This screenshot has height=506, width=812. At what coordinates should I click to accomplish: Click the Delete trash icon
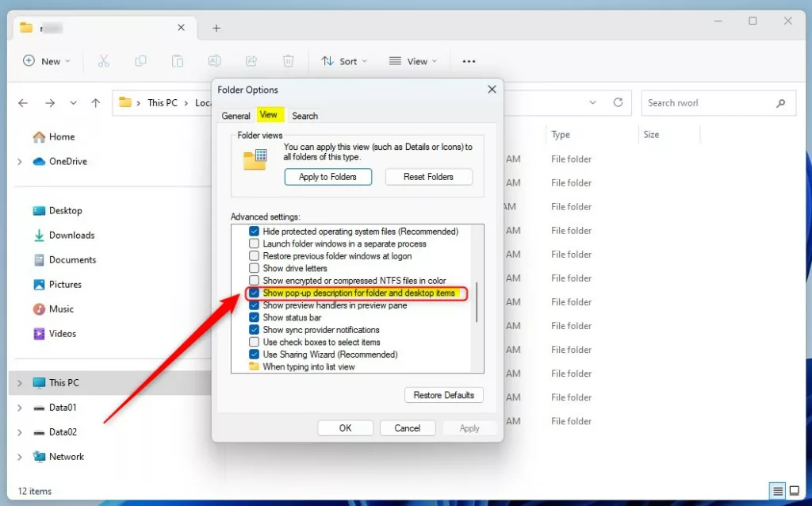click(289, 61)
